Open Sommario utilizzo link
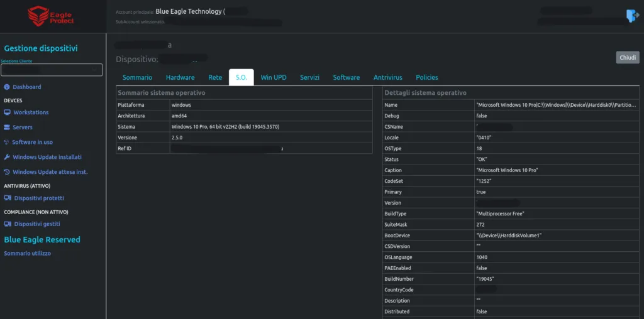This screenshot has height=319, width=644. 28,254
